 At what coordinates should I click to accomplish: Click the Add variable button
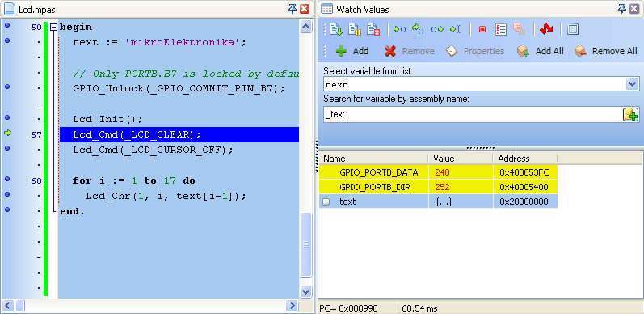point(352,51)
